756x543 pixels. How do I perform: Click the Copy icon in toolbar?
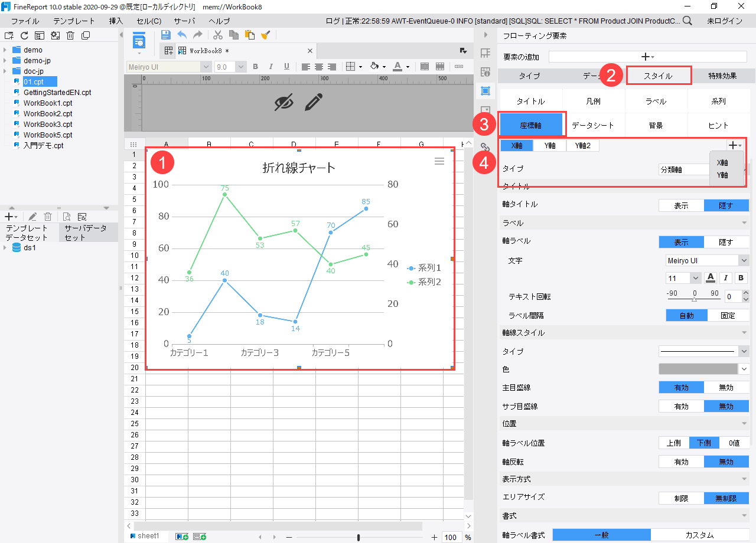pos(234,35)
